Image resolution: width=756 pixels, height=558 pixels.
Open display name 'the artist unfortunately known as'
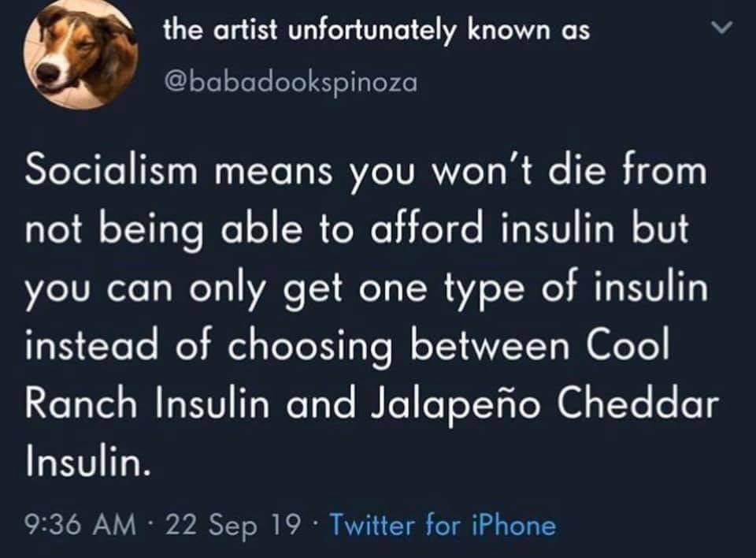click(x=376, y=32)
